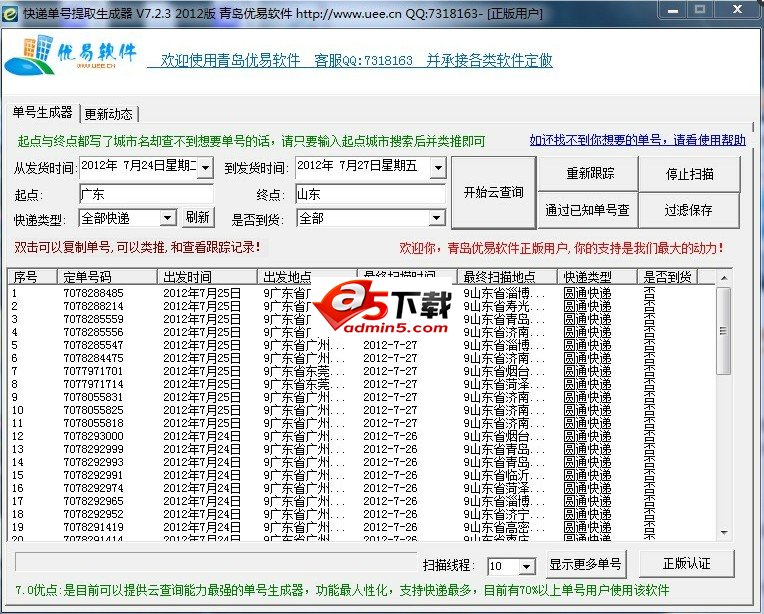Click the 优易软件 logo image
764x614 pixels.
71,55
